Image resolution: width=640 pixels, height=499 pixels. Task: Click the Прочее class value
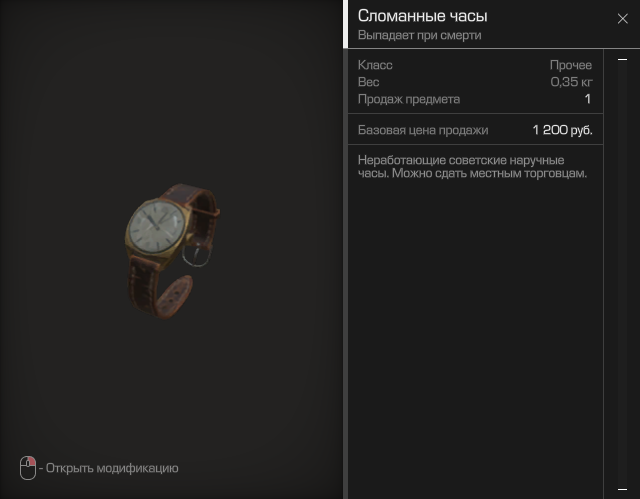tap(571, 65)
